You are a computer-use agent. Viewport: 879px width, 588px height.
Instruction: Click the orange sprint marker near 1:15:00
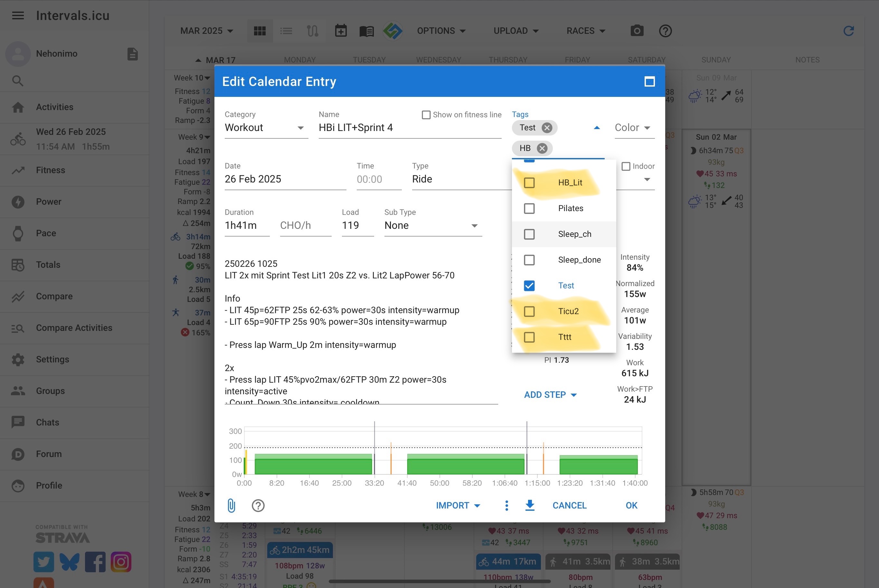(543, 458)
